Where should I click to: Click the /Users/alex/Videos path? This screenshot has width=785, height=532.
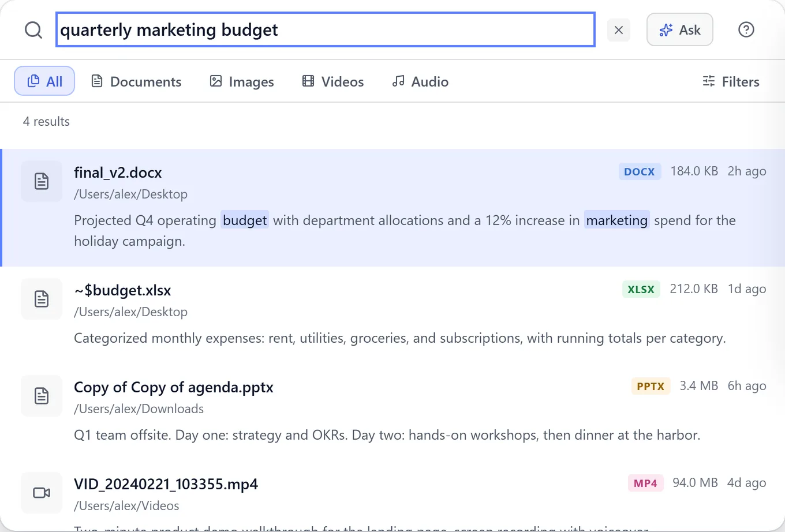click(126, 505)
